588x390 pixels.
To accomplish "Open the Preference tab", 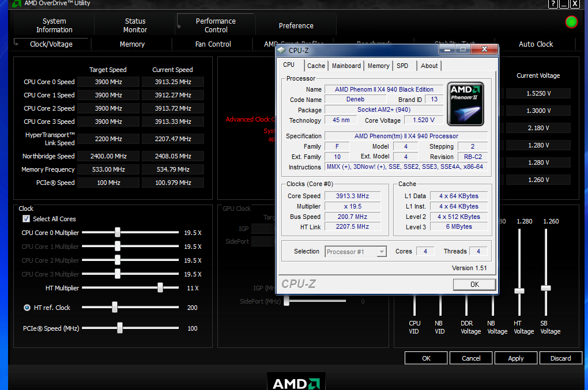I will tap(296, 25).
